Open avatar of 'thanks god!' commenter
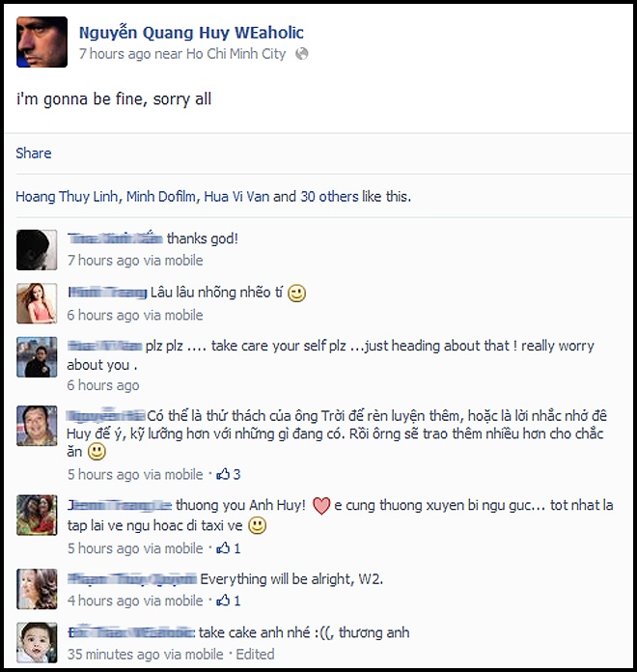 coord(37,250)
